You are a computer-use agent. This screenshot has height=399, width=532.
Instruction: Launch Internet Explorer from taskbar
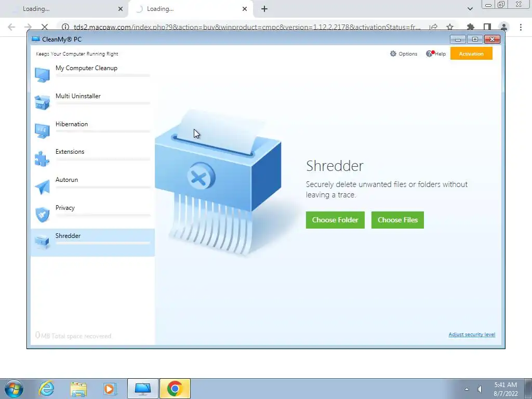(x=46, y=389)
